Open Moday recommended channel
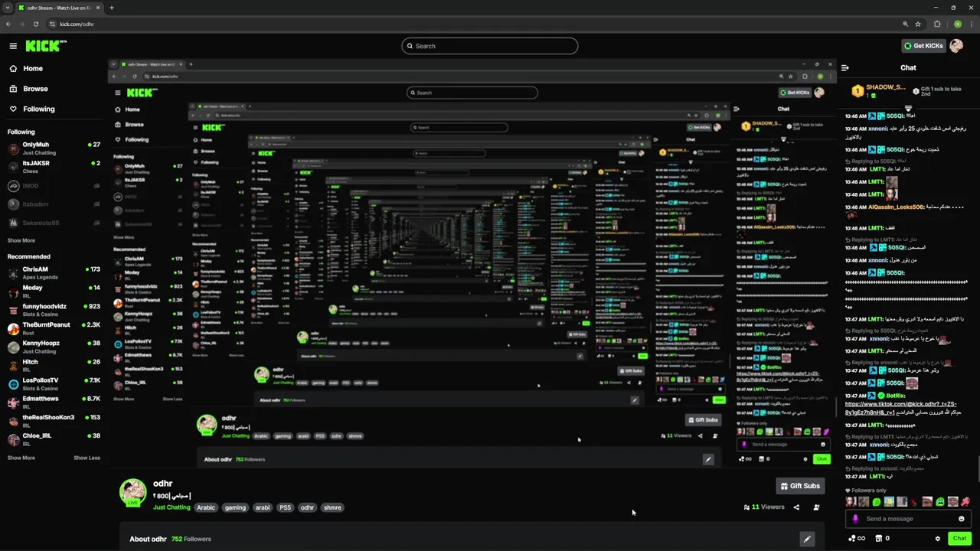The height and width of the screenshot is (551, 980). tap(54, 292)
